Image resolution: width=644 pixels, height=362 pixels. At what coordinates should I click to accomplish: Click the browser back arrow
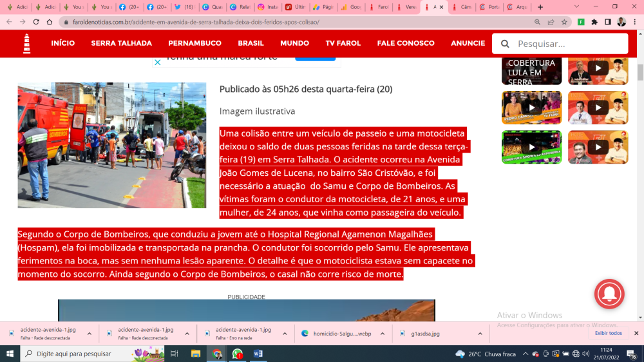9,22
